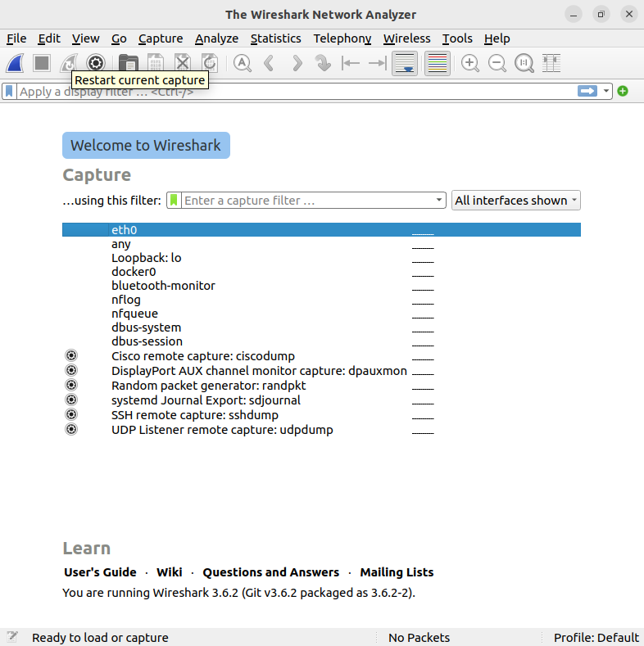Open the Go menu
Screen dimensions: 644x646
(x=119, y=38)
